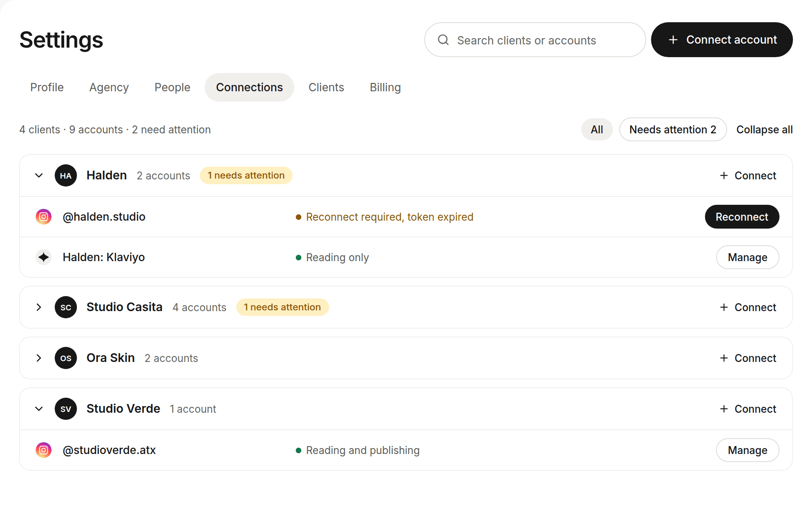Click the Halden HA avatar
The image size is (812, 508).
(66, 175)
